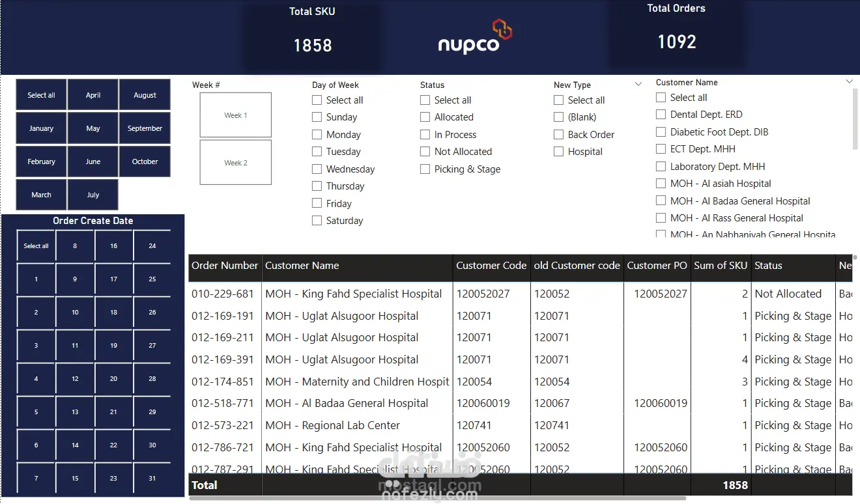The width and height of the screenshot is (860, 504).
Task: Choose day 31 in Order Create Date
Action: 152,479
